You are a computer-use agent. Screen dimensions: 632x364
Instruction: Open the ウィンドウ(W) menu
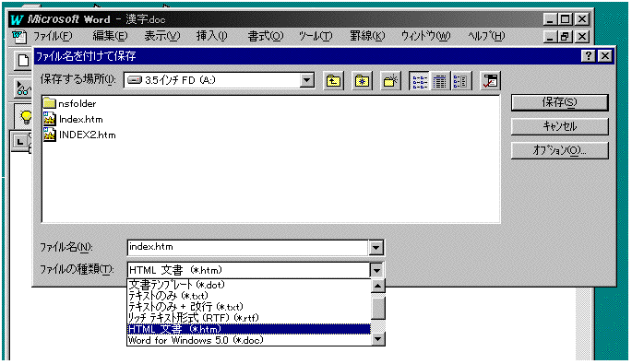[425, 36]
